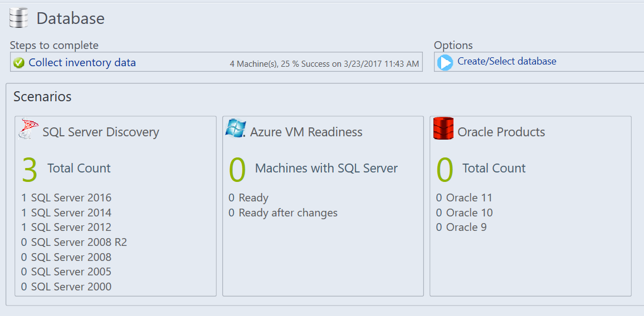Click the '4 Machine(s), 25 % Success' status text
644x316 pixels.
tap(324, 64)
